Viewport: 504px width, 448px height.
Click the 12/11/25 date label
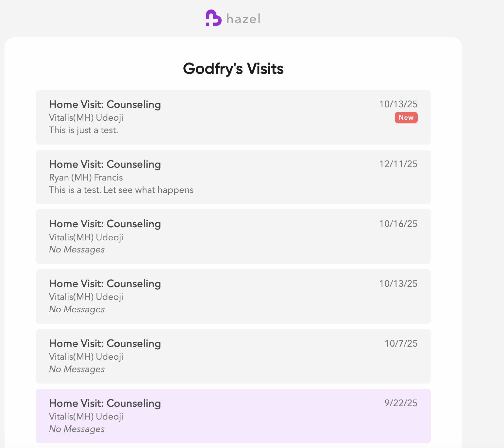click(x=398, y=164)
